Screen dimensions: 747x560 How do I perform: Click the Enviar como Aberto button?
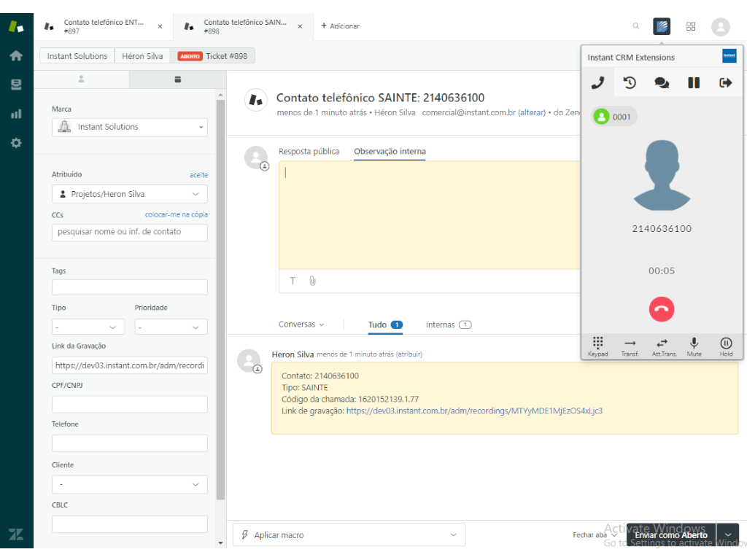(670, 535)
